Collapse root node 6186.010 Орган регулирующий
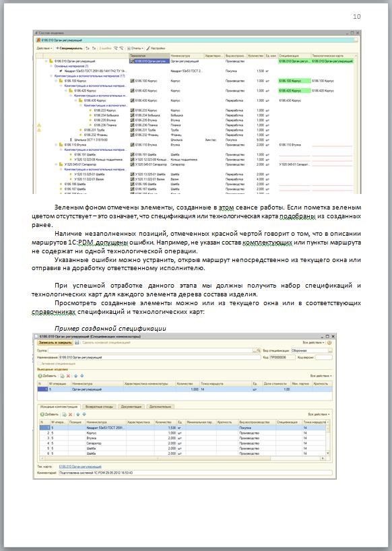The width and height of the screenshot is (392, 551). (46, 61)
